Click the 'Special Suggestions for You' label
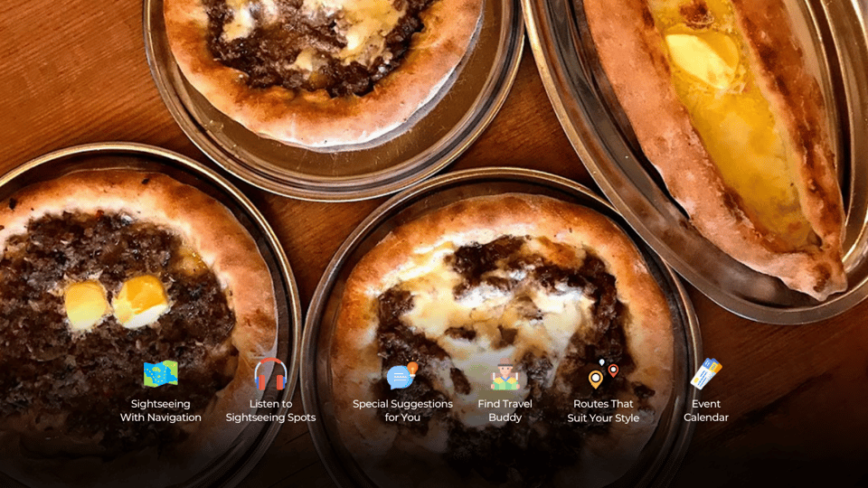The height and width of the screenshot is (488, 868). pos(402,410)
